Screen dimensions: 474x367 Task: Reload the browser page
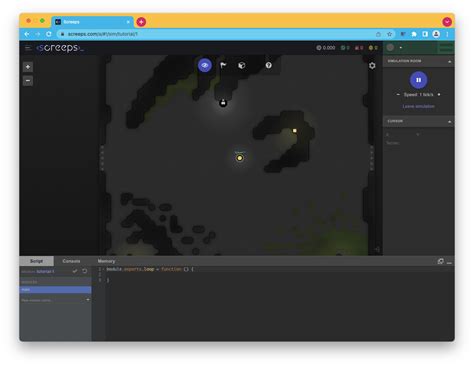pos(49,34)
